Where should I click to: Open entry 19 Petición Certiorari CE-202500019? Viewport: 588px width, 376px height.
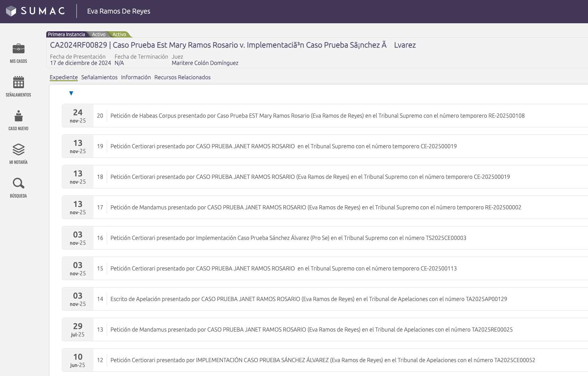click(283, 146)
